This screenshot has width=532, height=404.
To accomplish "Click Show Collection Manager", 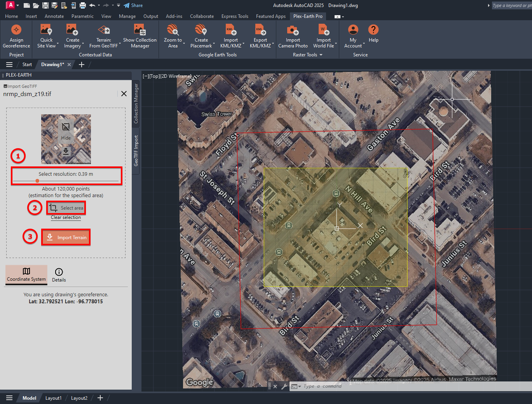I will pyautogui.click(x=140, y=37).
